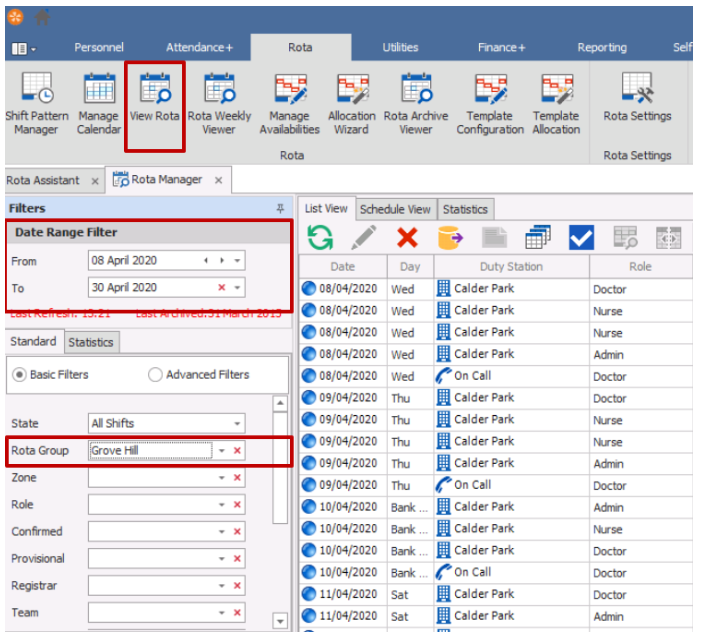This screenshot has height=636, width=711.
Task: Expand the State dropdown showing All Shifts
Action: [237, 424]
